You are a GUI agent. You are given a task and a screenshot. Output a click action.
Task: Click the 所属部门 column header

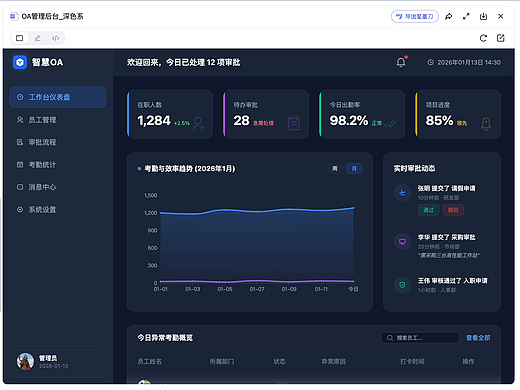click(x=222, y=361)
